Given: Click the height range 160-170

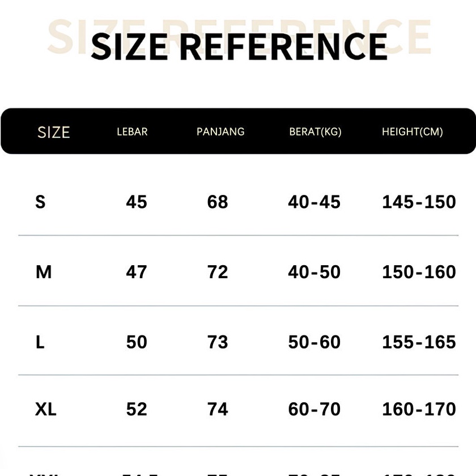Looking at the screenshot, I should click(419, 409).
